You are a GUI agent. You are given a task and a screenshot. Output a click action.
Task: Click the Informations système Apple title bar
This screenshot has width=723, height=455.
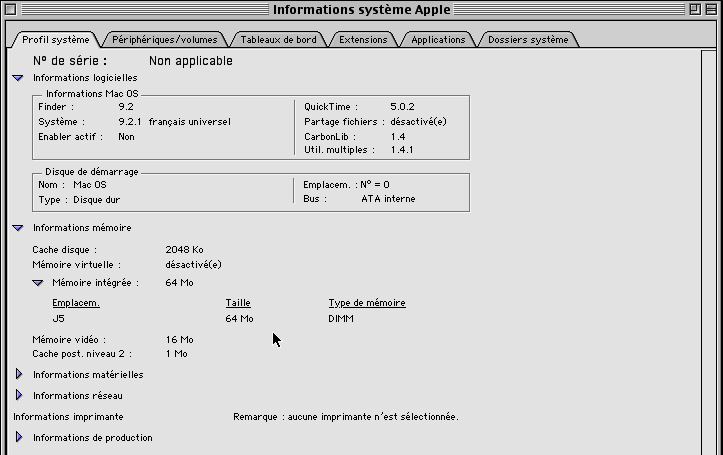[362, 9]
